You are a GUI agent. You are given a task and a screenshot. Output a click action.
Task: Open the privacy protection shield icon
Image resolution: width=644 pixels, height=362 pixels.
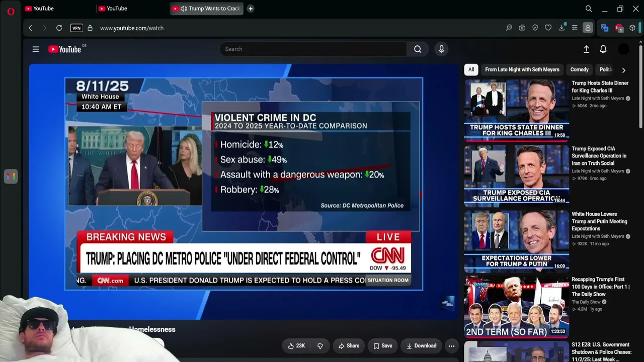535,28
